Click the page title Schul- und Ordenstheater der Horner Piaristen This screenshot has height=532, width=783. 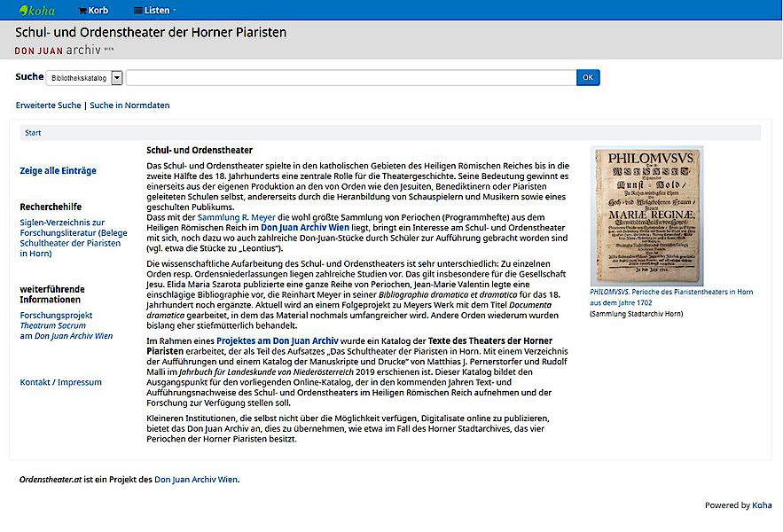[151, 33]
